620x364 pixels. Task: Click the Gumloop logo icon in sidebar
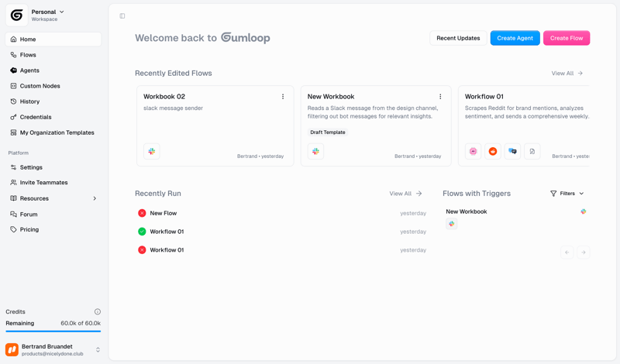16,15
